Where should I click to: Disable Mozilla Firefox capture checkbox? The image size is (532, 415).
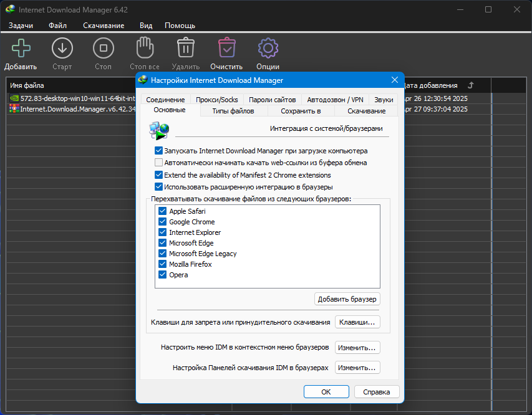pos(163,264)
